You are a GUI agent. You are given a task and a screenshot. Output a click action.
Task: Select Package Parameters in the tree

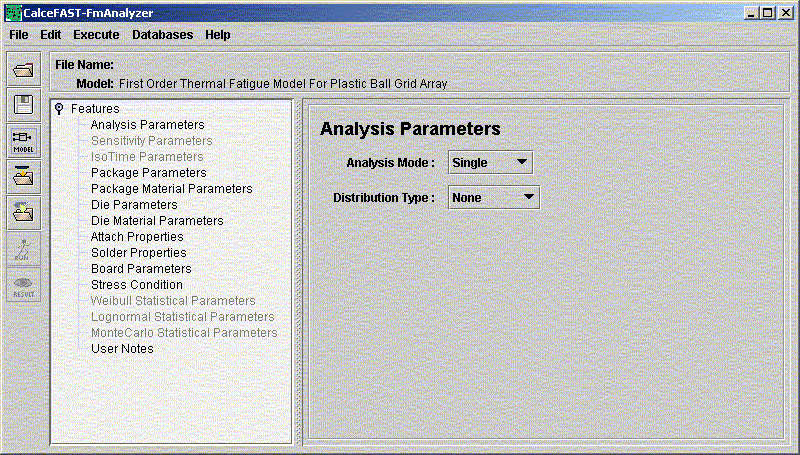pyautogui.click(x=148, y=173)
